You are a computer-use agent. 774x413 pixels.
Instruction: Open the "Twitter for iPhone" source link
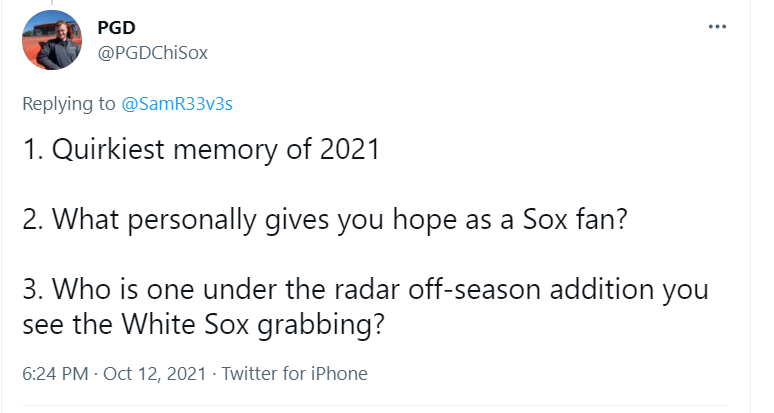(x=294, y=374)
